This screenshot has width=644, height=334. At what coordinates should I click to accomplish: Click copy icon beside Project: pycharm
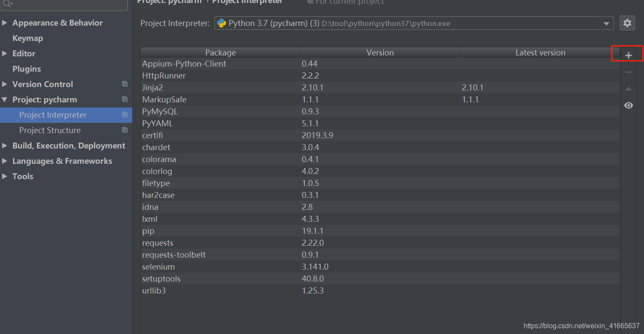(x=125, y=99)
